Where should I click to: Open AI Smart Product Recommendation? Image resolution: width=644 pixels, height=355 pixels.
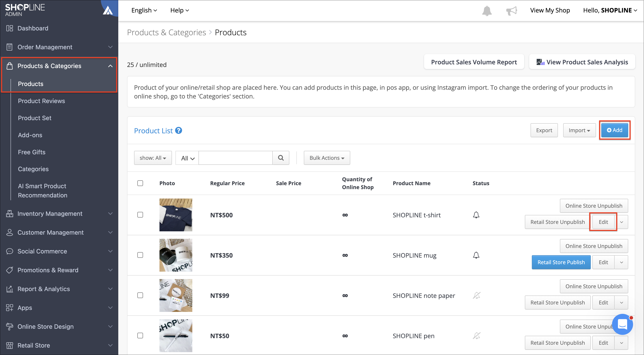coord(42,191)
